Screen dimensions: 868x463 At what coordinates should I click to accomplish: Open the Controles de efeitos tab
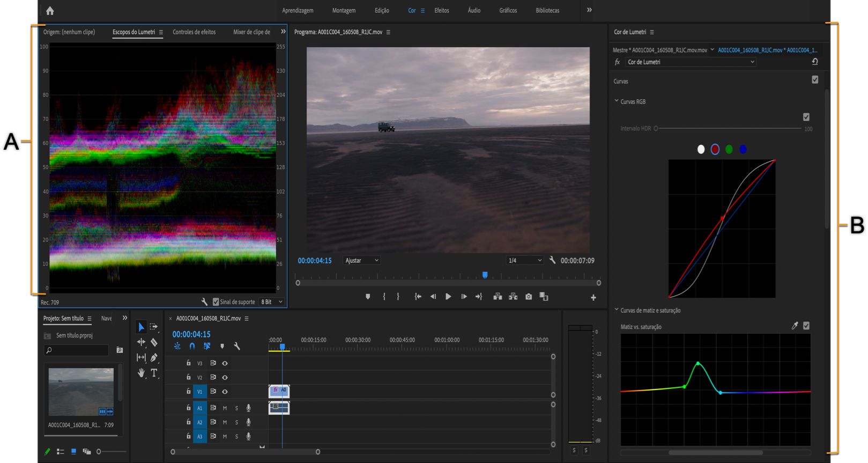tap(194, 32)
